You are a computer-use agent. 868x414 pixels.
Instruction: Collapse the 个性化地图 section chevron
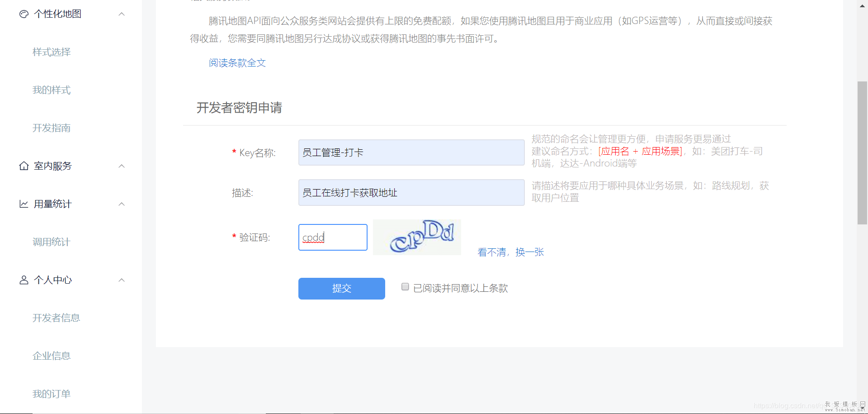(x=122, y=14)
